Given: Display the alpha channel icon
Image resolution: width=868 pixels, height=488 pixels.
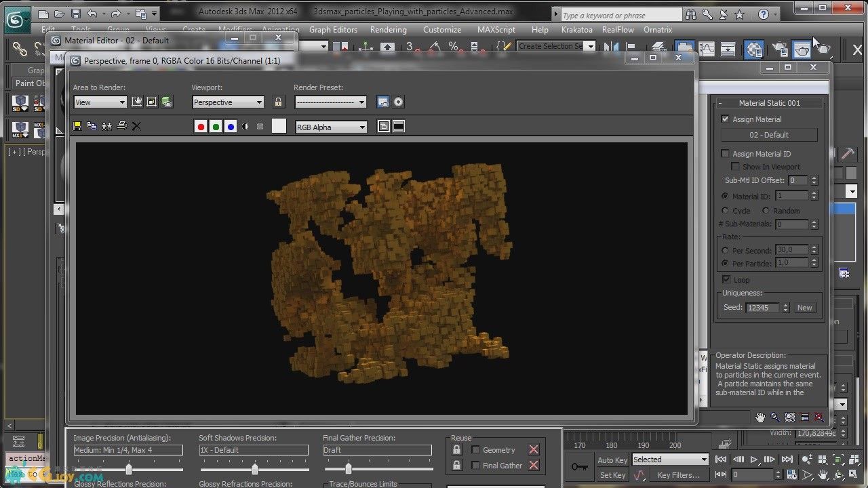Looking at the screenshot, I should [245, 126].
